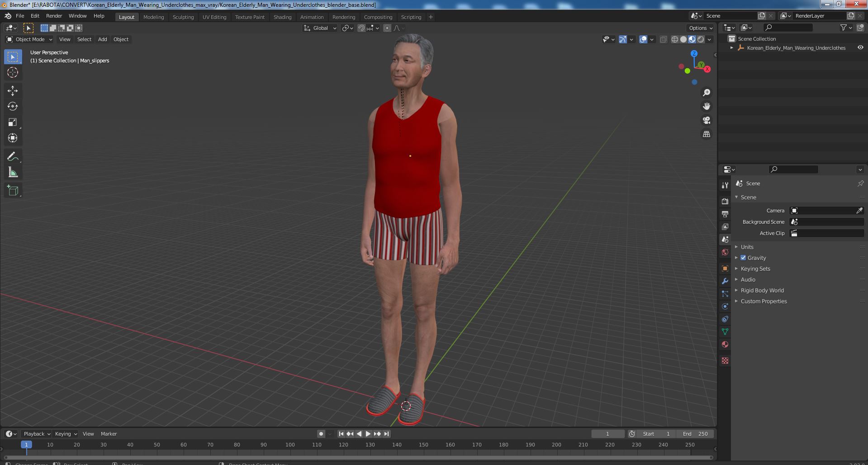Click the zoom view magnifier icon

tap(707, 93)
